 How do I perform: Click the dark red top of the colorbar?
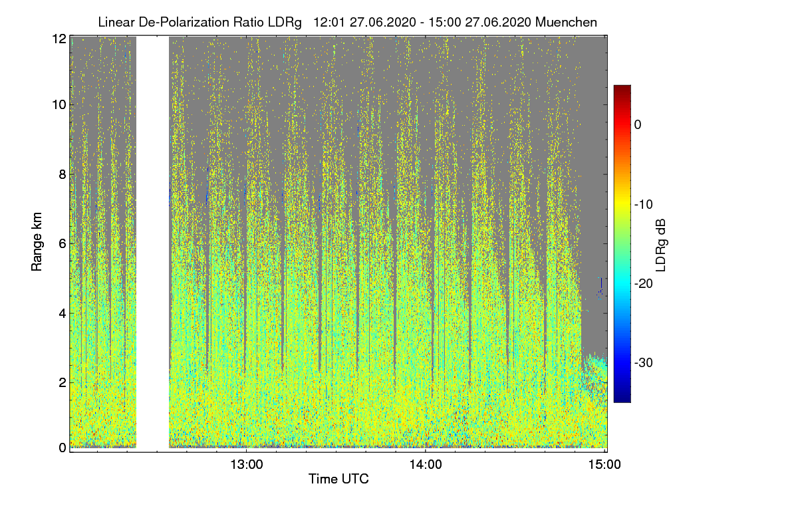coord(622,89)
